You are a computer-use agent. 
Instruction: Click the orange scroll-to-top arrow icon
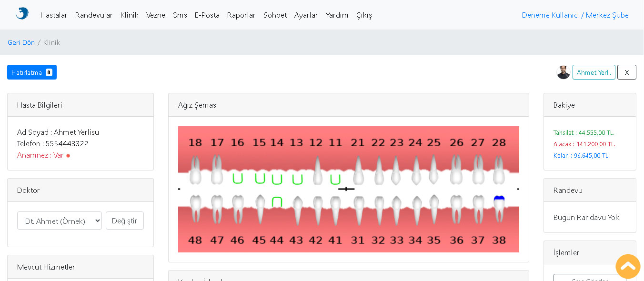pyautogui.click(x=628, y=266)
